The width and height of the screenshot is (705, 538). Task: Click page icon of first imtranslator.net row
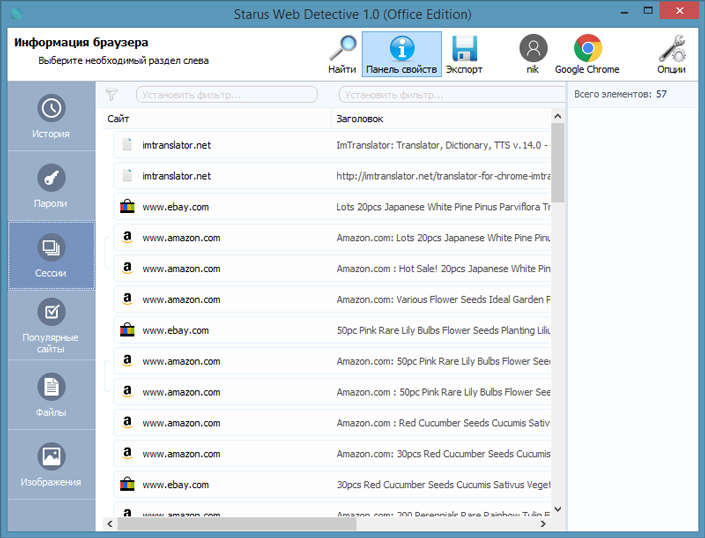point(127,144)
